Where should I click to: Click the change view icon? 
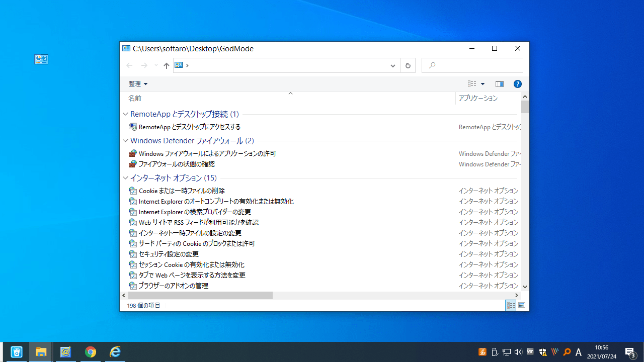coord(472,84)
